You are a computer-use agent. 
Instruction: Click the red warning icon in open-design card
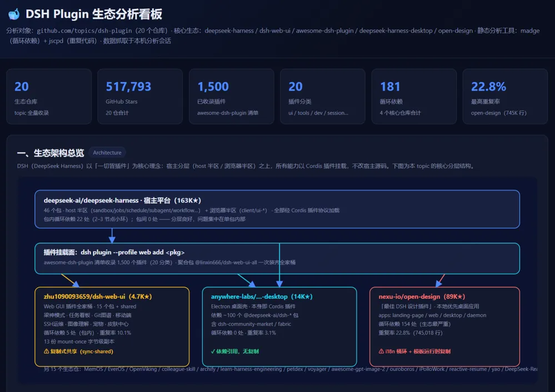point(381,351)
